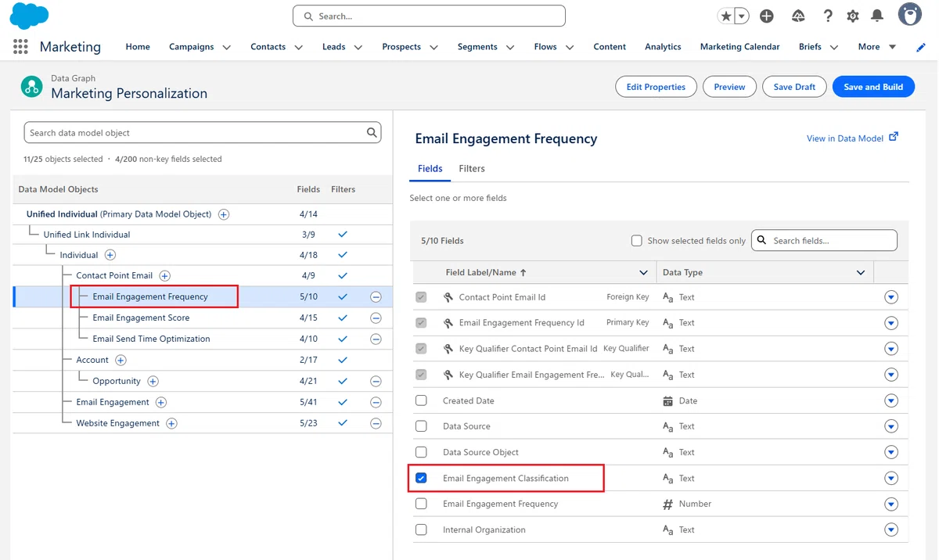Select the Email Send Time Optimization row
Image resolution: width=939 pixels, height=560 pixels.
202,339
